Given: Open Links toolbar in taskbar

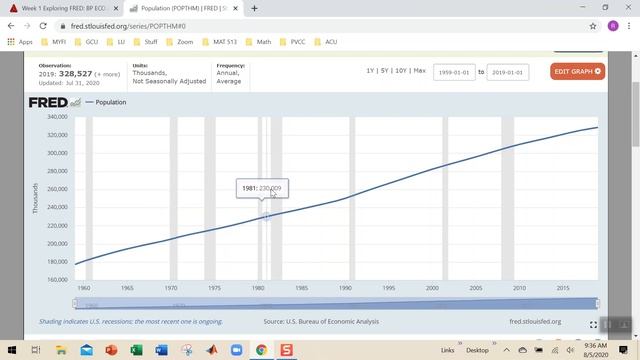Looking at the screenshot, I should point(447,350).
